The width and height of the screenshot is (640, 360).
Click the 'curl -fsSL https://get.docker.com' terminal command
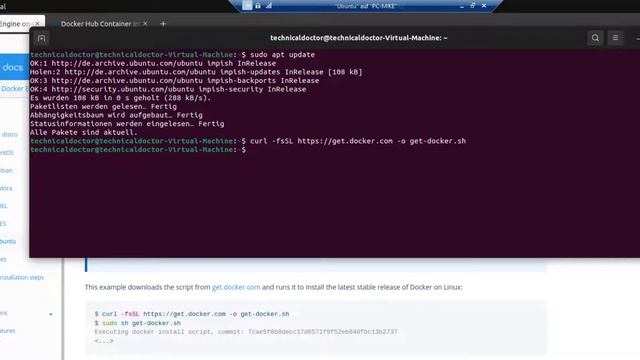pos(358,141)
